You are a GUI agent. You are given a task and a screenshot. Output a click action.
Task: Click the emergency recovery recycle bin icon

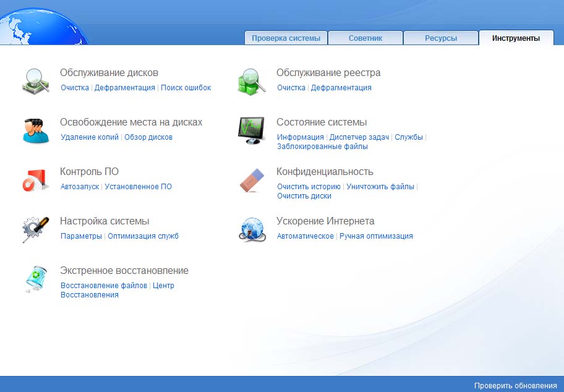point(36,279)
